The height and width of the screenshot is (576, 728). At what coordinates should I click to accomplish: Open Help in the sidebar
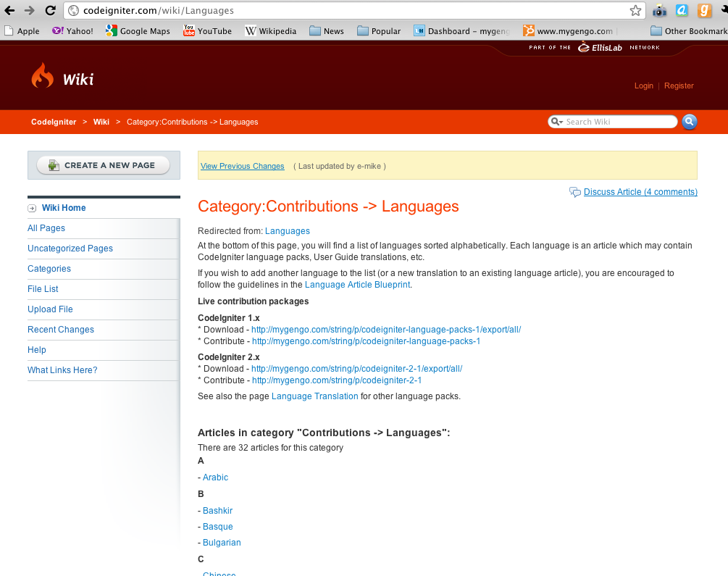click(37, 350)
